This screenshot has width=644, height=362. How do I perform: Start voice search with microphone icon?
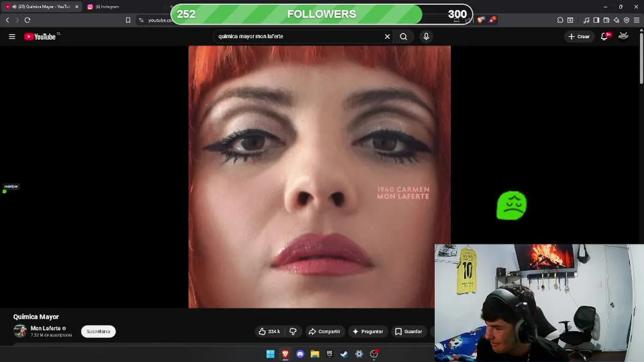426,36
